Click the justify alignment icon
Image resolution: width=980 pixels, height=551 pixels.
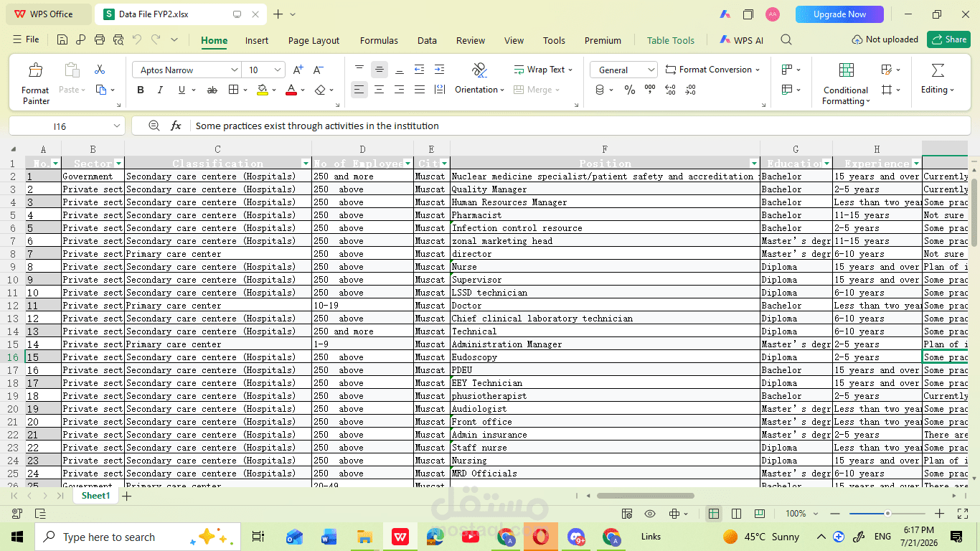420,90
